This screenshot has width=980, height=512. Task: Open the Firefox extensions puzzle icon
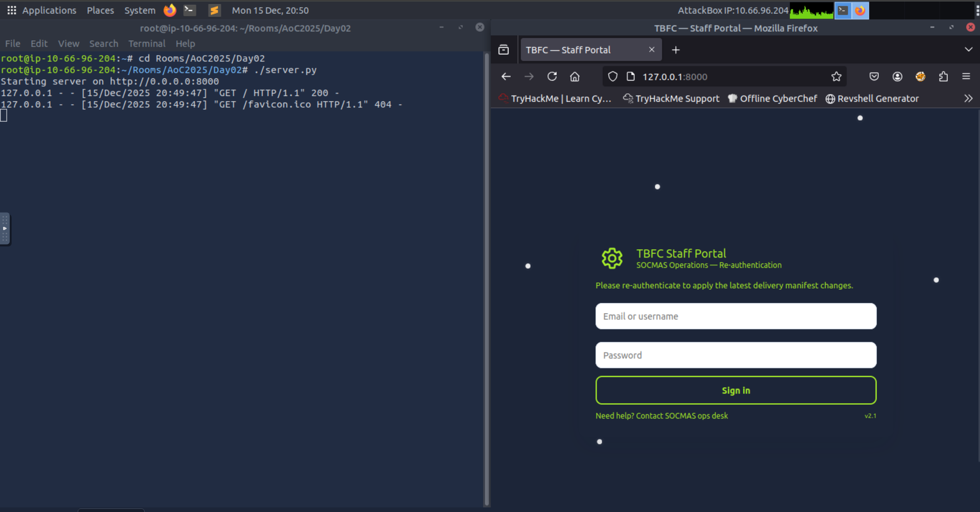(x=943, y=77)
